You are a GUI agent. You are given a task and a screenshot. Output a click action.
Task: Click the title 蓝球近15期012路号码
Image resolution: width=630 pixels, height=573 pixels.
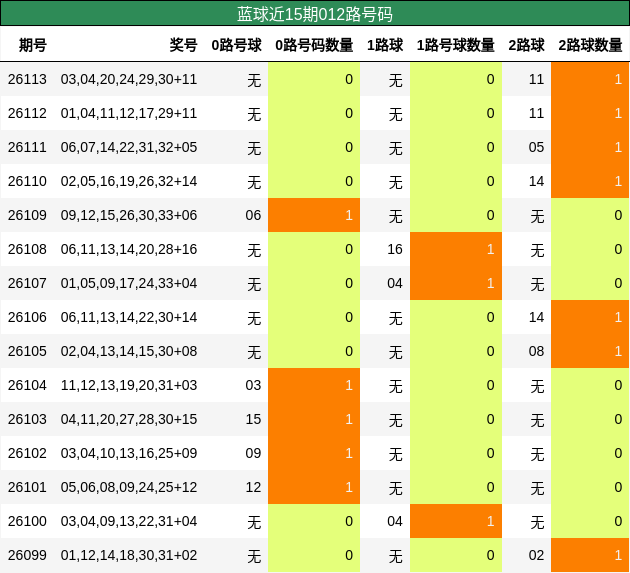[315, 14]
